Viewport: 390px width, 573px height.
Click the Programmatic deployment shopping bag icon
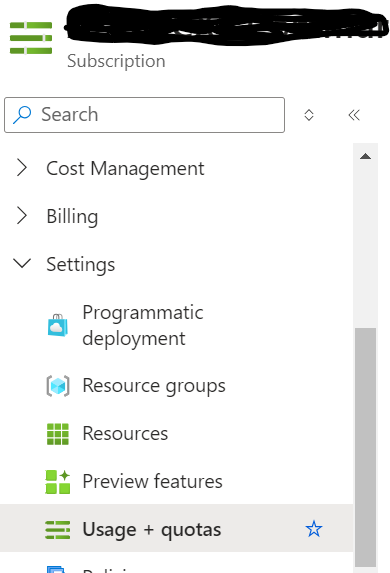tap(58, 325)
